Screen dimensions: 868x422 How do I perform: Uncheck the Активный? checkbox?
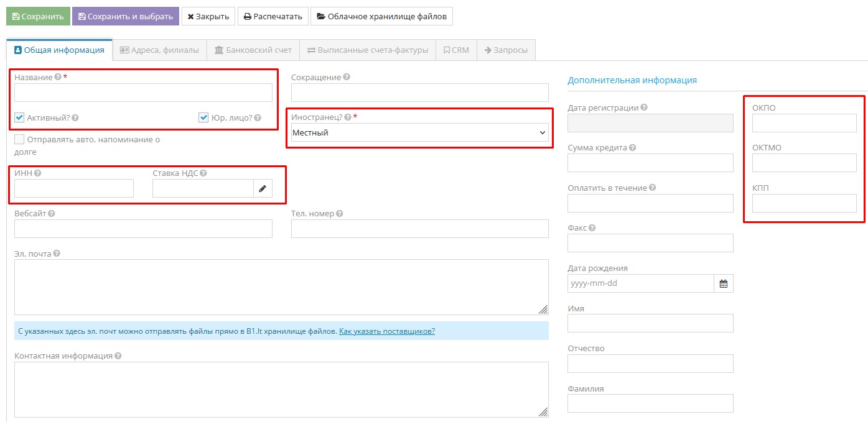(19, 117)
